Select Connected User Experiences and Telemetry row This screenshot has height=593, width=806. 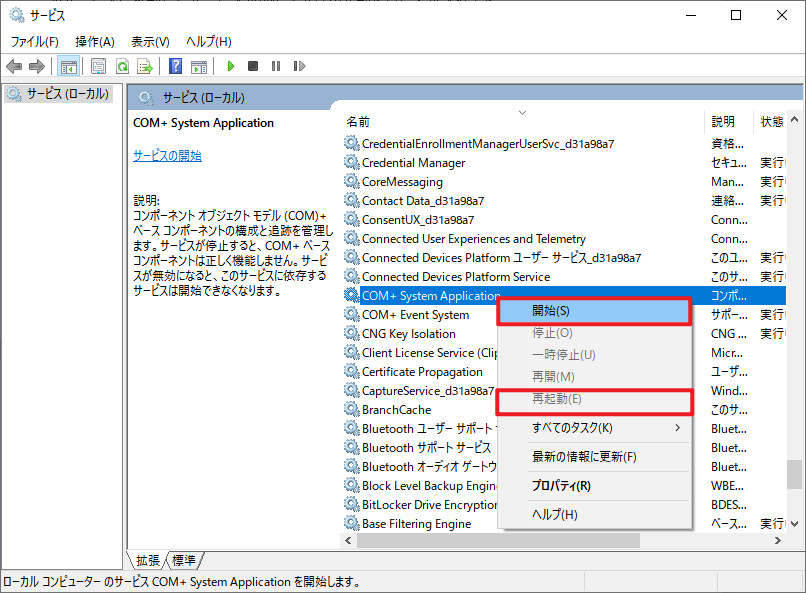click(x=564, y=238)
